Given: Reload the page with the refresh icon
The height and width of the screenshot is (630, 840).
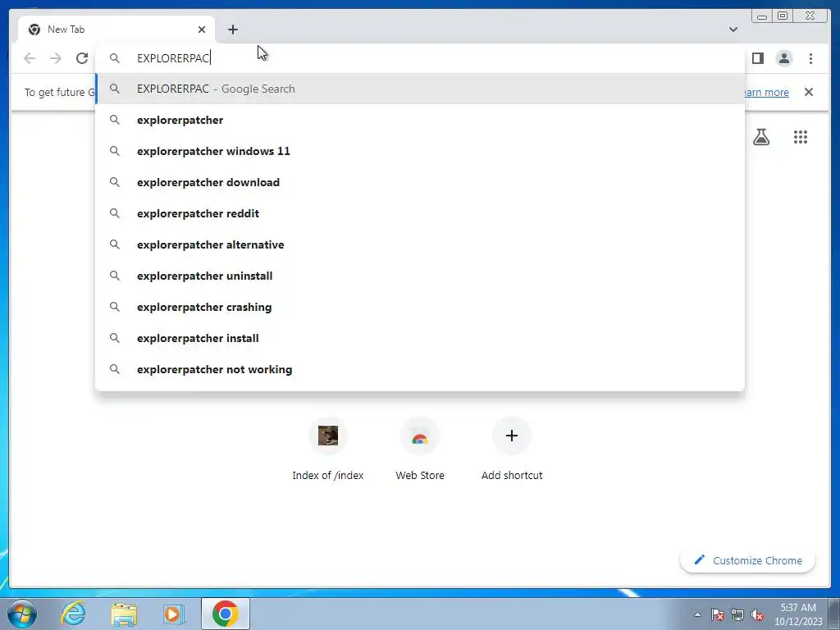Looking at the screenshot, I should (x=82, y=58).
